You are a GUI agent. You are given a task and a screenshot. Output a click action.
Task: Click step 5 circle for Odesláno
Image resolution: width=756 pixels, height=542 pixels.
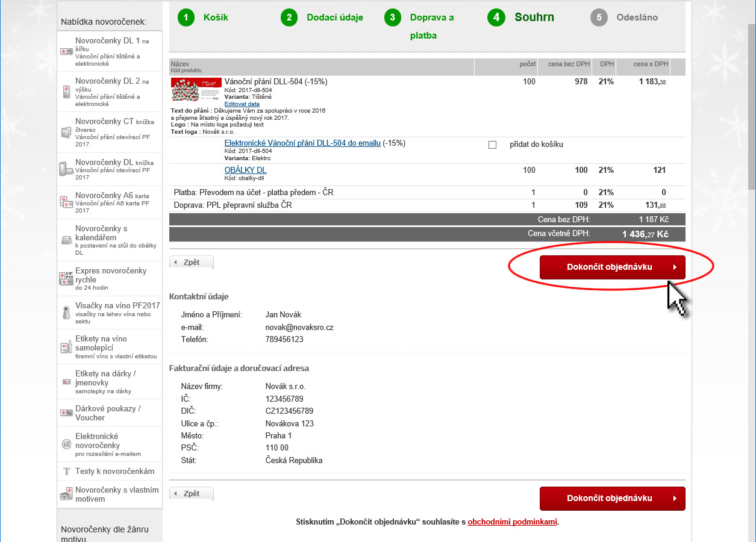(x=599, y=17)
